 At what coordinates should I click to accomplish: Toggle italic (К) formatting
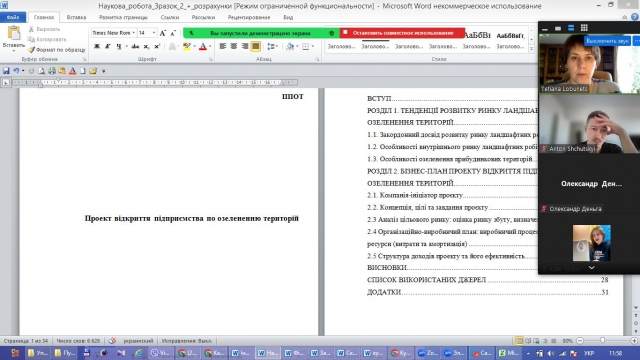tap(107, 47)
